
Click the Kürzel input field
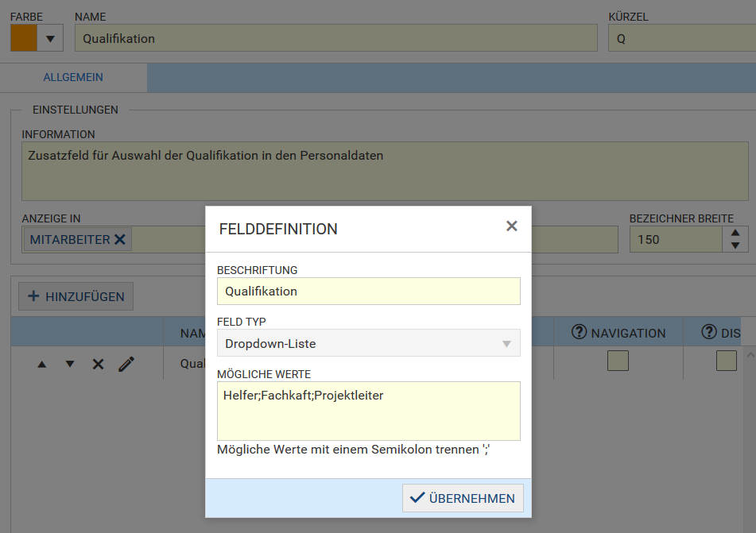tap(682, 38)
